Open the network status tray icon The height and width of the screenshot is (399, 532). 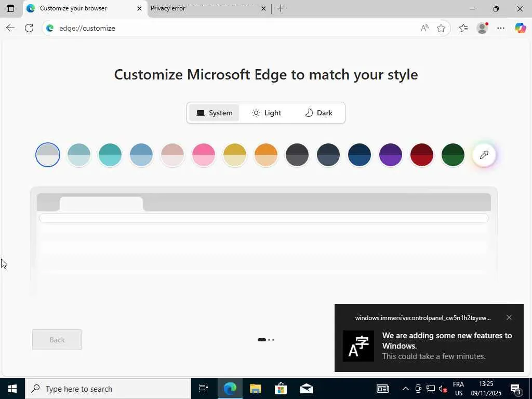click(x=431, y=389)
